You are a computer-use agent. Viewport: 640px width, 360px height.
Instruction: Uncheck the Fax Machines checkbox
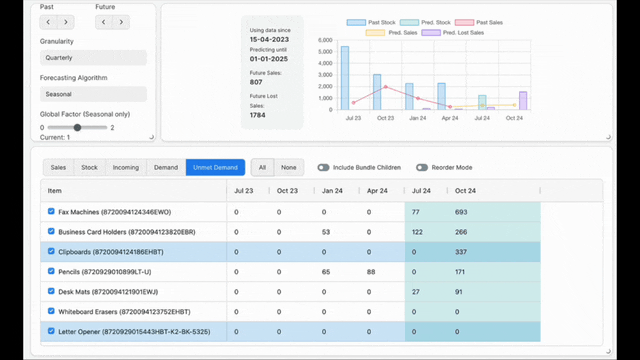(51, 211)
